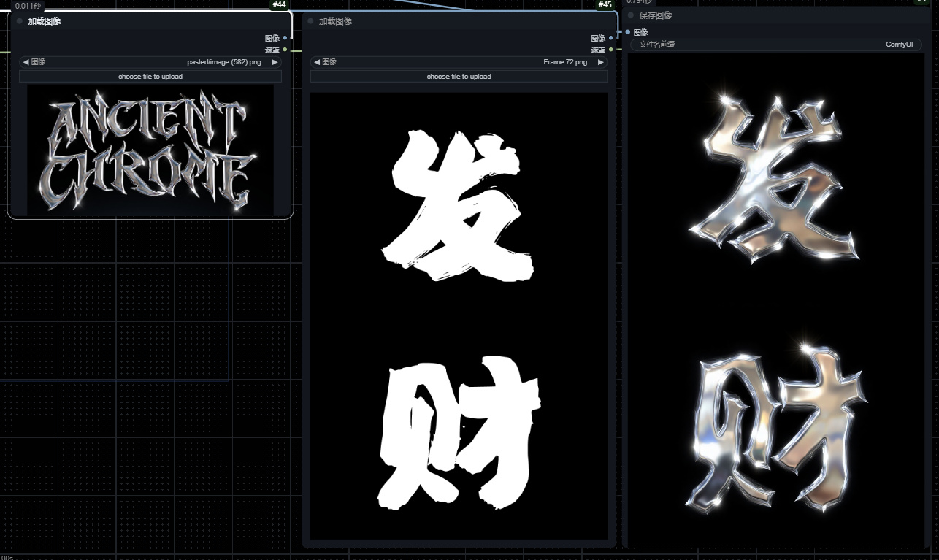Screen dimensions: 939x560
Task: Open the ANCIENT CHROME preview image
Action: [150, 150]
